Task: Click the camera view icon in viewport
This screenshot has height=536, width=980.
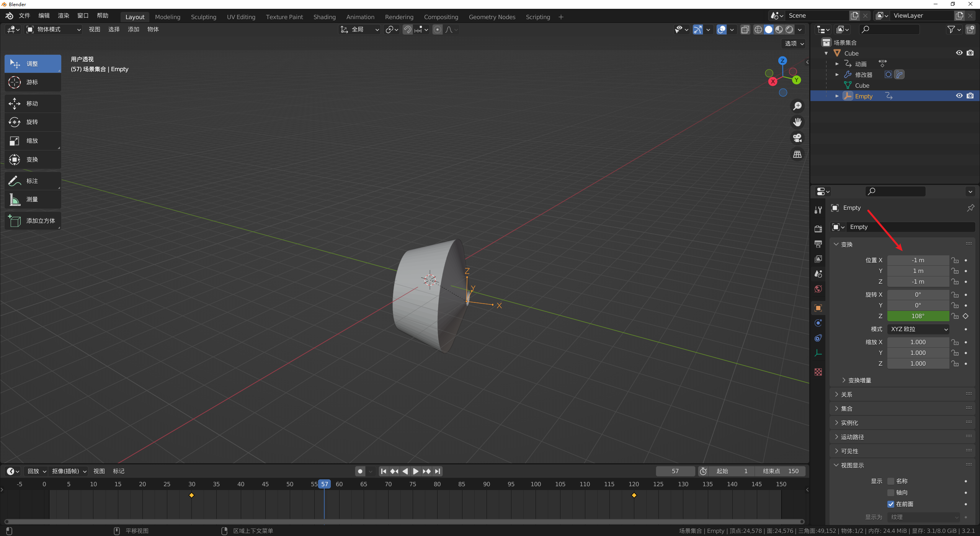Action: click(x=797, y=138)
